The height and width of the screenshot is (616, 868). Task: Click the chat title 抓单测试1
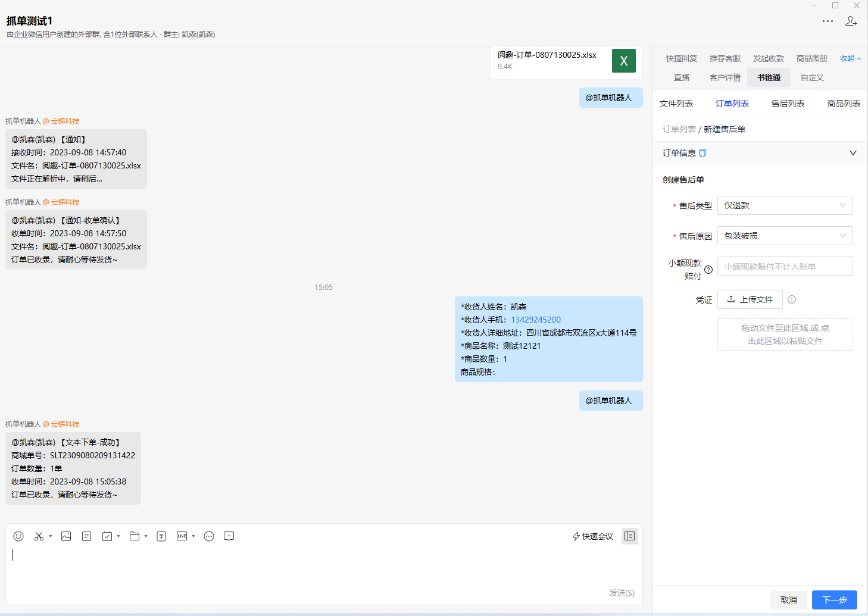pyautogui.click(x=30, y=21)
